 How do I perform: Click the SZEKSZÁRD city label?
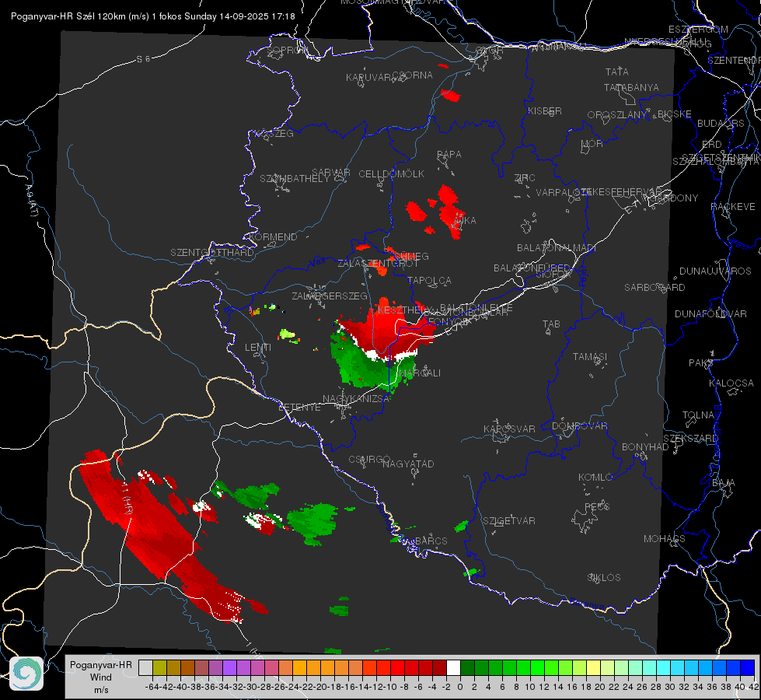(x=690, y=439)
